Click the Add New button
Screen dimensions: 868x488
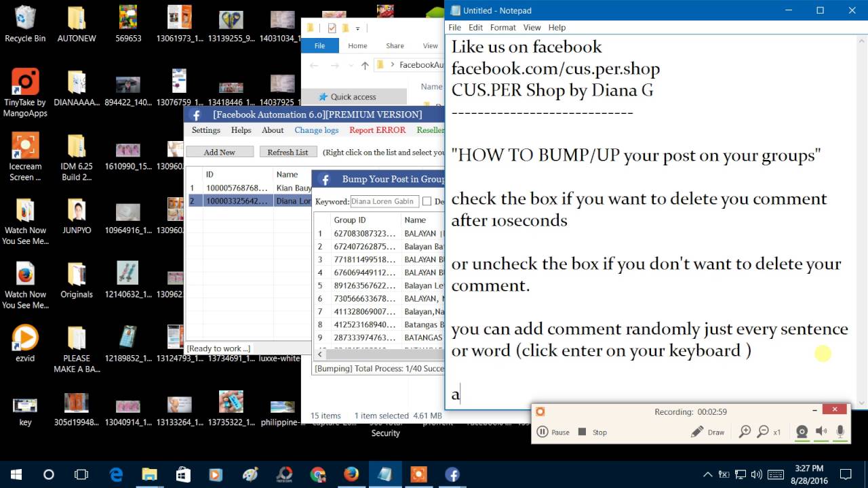[x=220, y=152]
